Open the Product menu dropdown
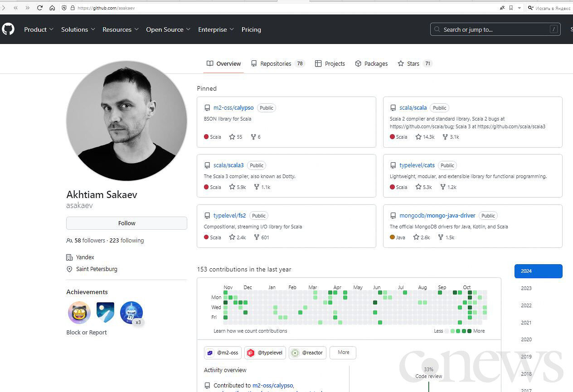573x392 pixels. [x=39, y=29]
